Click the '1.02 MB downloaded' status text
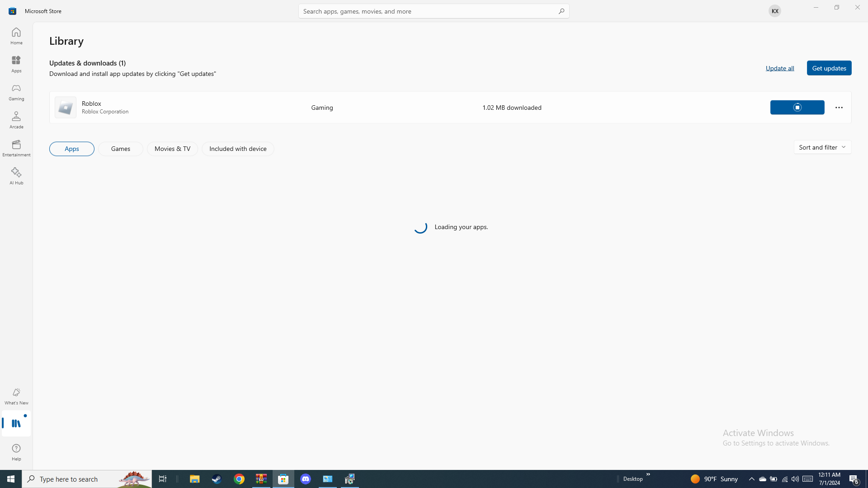 pyautogui.click(x=511, y=107)
